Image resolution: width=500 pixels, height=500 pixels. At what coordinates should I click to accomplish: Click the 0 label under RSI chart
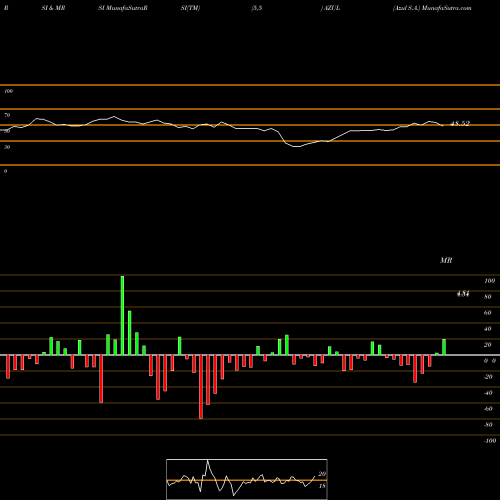(x=5, y=171)
